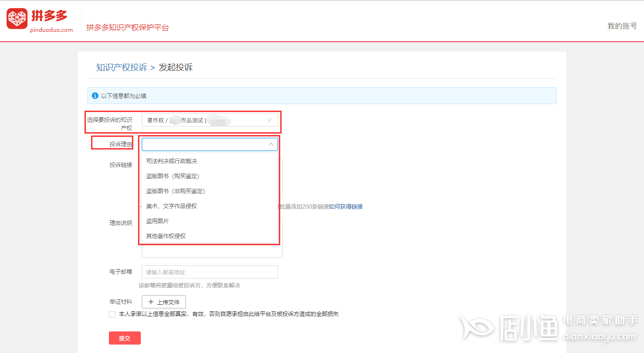Click the Pinduoduo logo icon
The width and height of the screenshot is (644, 353).
[x=17, y=19]
